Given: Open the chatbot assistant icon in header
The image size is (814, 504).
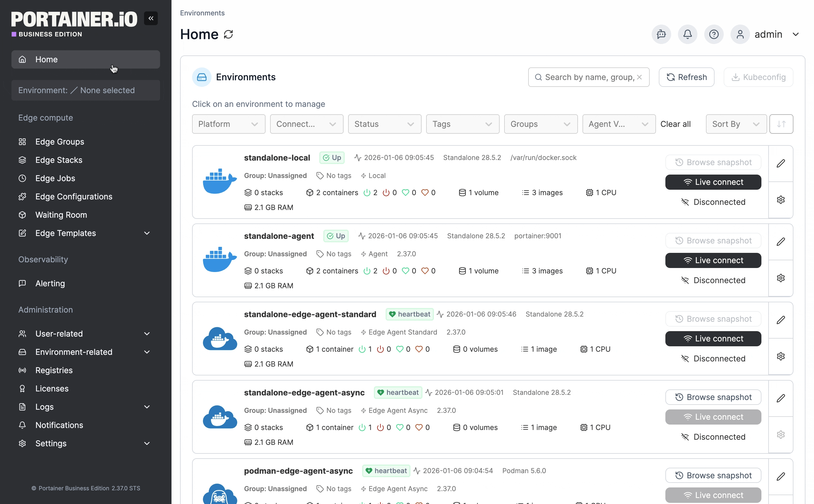Looking at the screenshot, I should pyautogui.click(x=661, y=34).
